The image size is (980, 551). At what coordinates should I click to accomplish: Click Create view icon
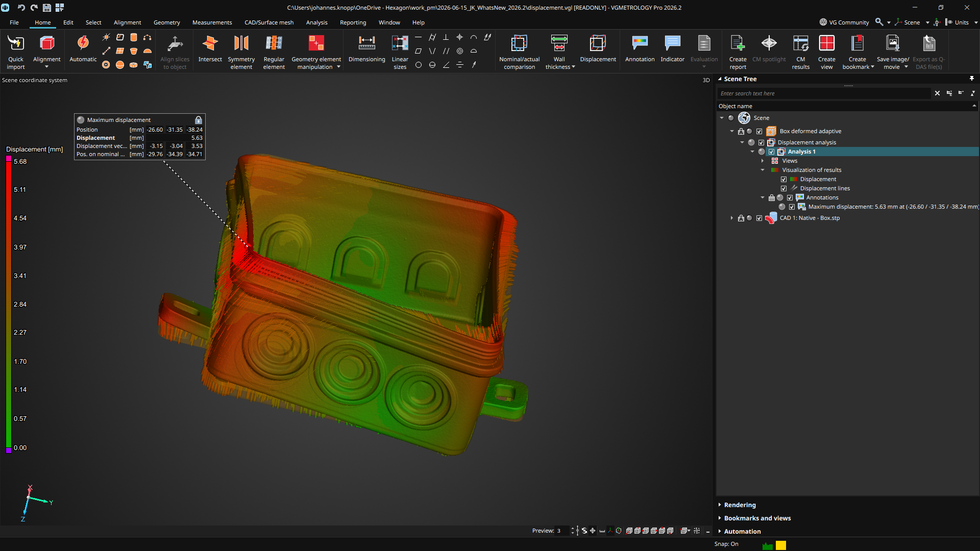(x=826, y=43)
